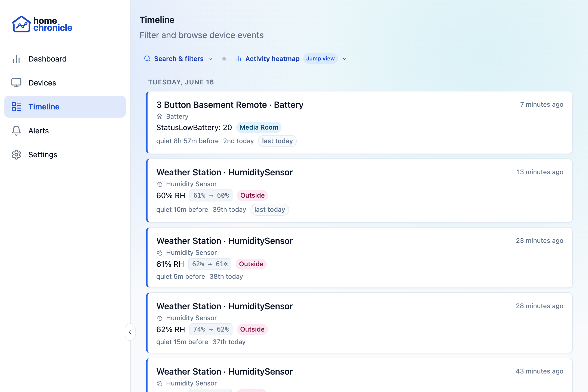
Task: Open the Settings section
Action: (65, 155)
